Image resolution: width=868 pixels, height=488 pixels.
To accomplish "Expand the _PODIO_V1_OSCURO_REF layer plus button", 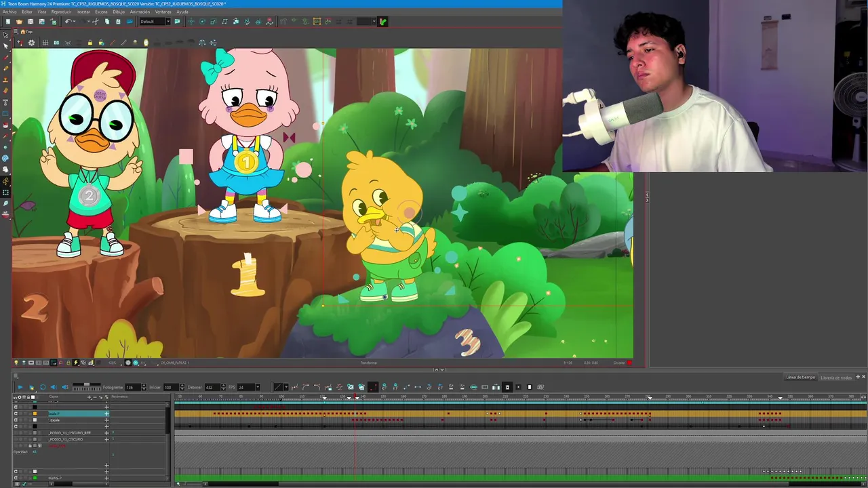I will tap(106, 433).
